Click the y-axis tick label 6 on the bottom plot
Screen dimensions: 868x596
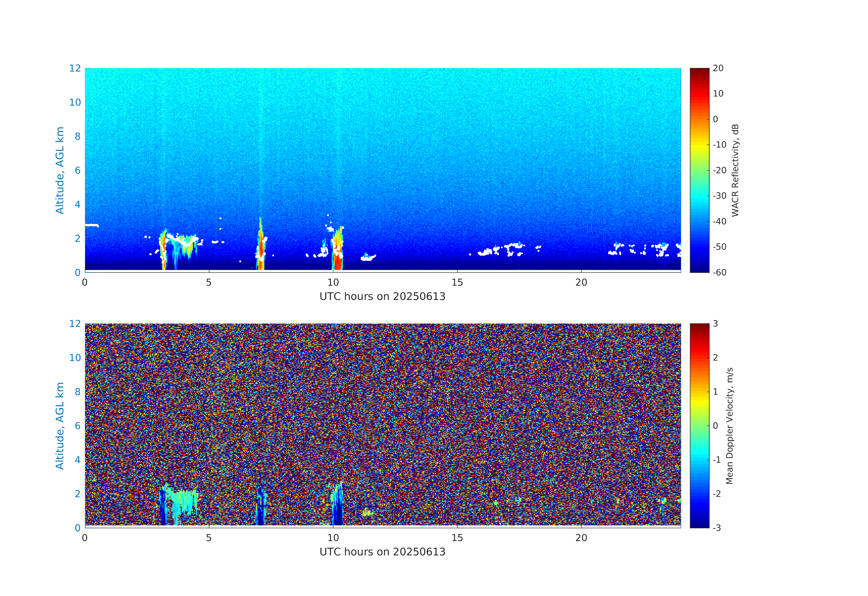(x=77, y=426)
